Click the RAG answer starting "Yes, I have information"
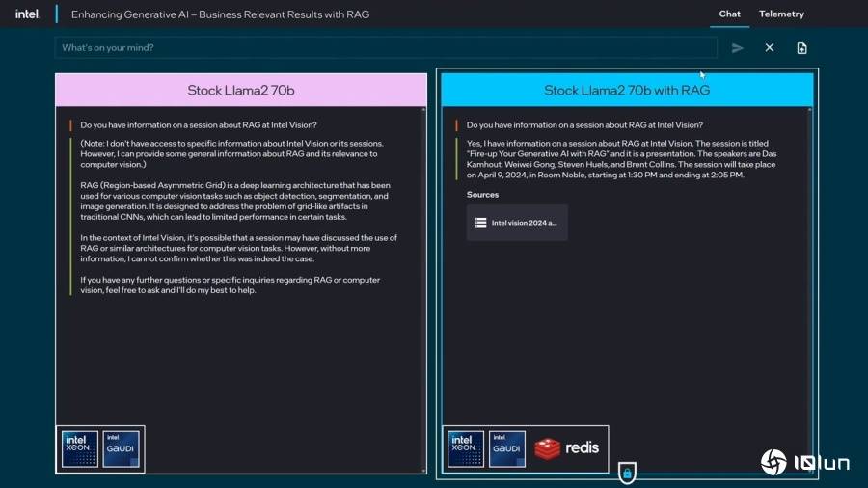The image size is (868, 488). click(x=621, y=159)
